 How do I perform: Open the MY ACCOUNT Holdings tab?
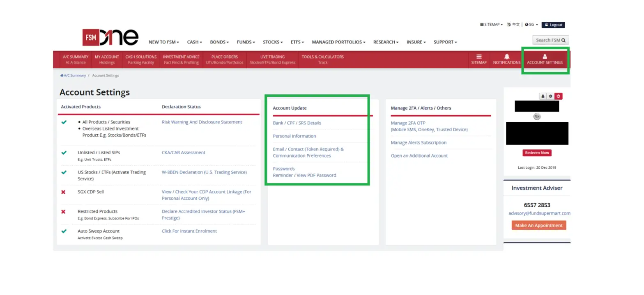tap(107, 59)
